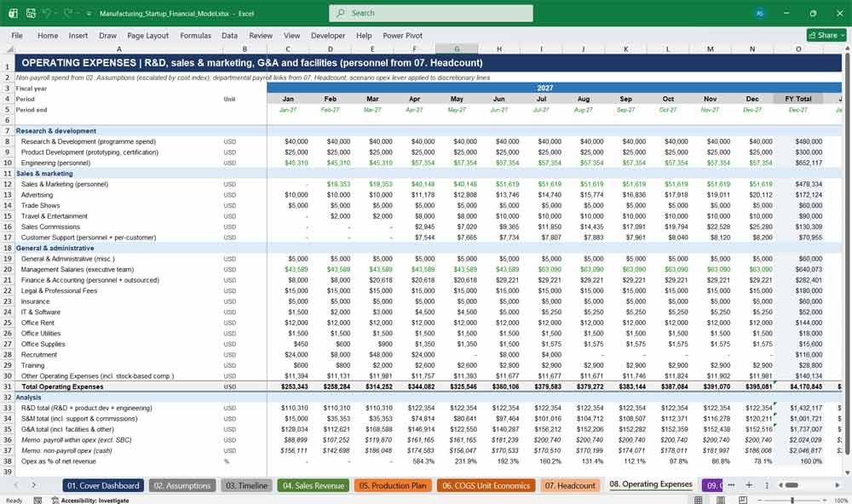Image resolution: width=852 pixels, height=504 pixels.
Task: Click the 100% zoom level
Action: (x=841, y=501)
